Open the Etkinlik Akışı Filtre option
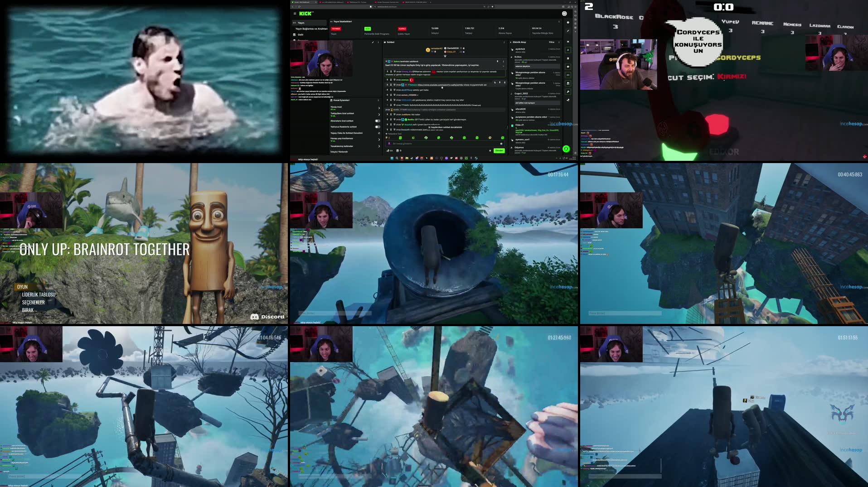The width and height of the screenshot is (868, 487). pos(552,42)
